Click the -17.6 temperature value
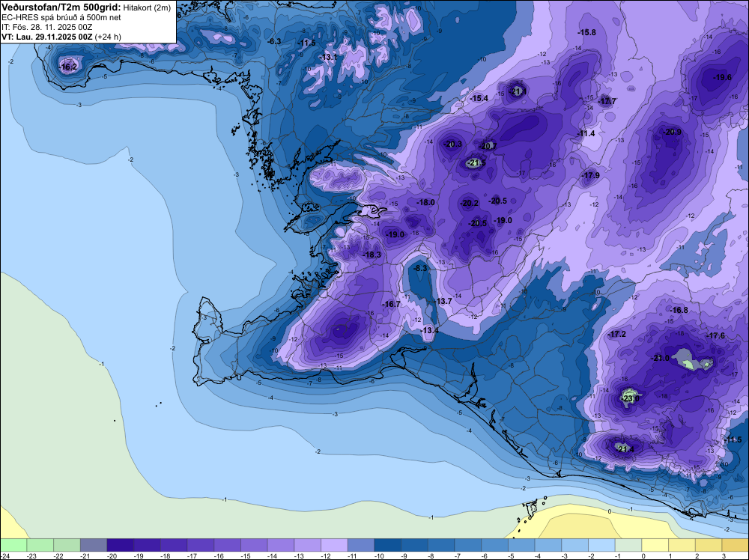The width and height of the screenshot is (749, 560). (x=715, y=336)
